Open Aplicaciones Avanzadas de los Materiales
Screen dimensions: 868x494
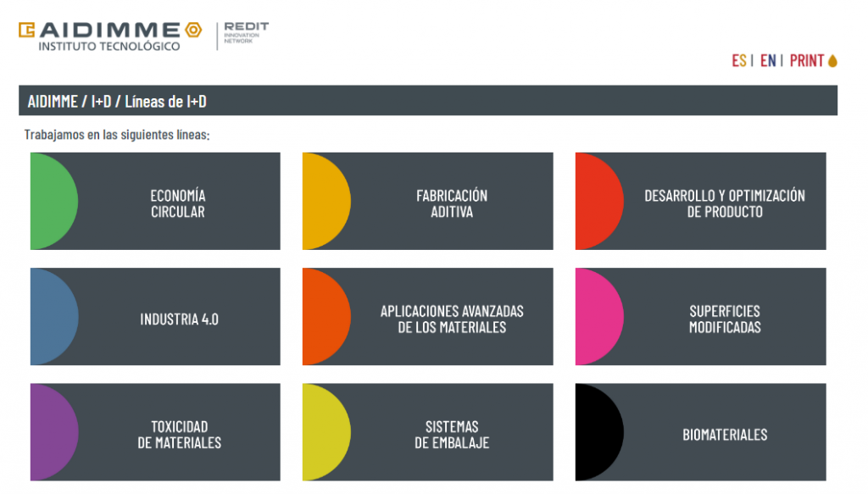tap(428, 316)
